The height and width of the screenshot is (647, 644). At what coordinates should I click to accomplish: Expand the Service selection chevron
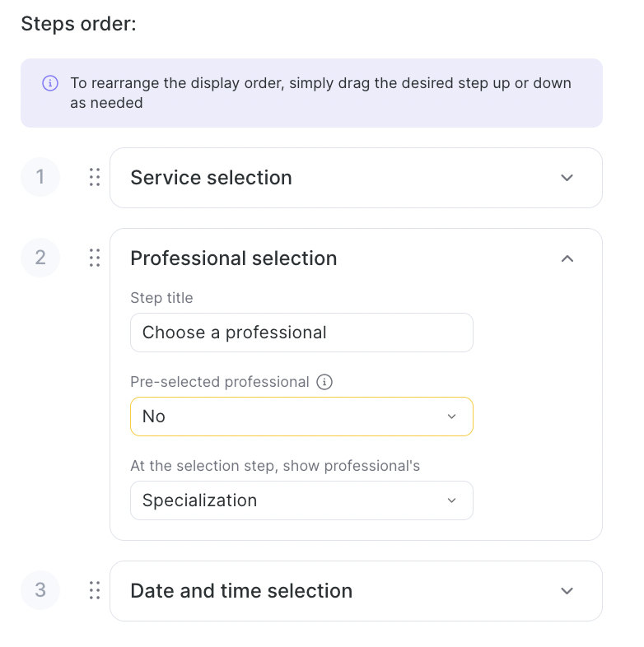567,178
